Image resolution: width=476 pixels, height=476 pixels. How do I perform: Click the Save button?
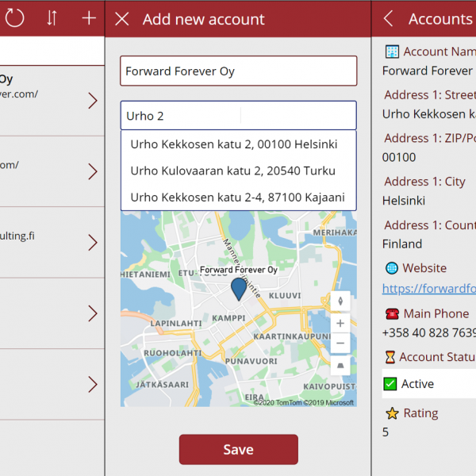tap(239, 449)
